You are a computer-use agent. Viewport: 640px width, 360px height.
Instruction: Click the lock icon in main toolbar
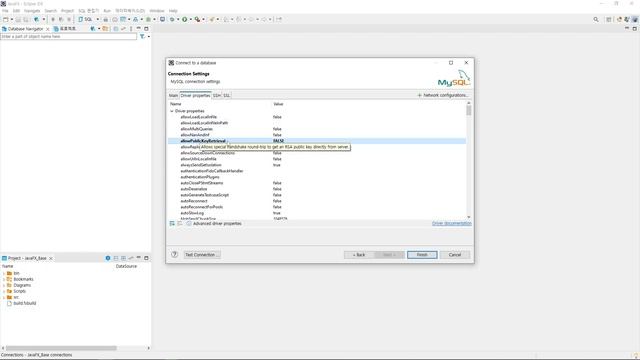click(106, 19)
